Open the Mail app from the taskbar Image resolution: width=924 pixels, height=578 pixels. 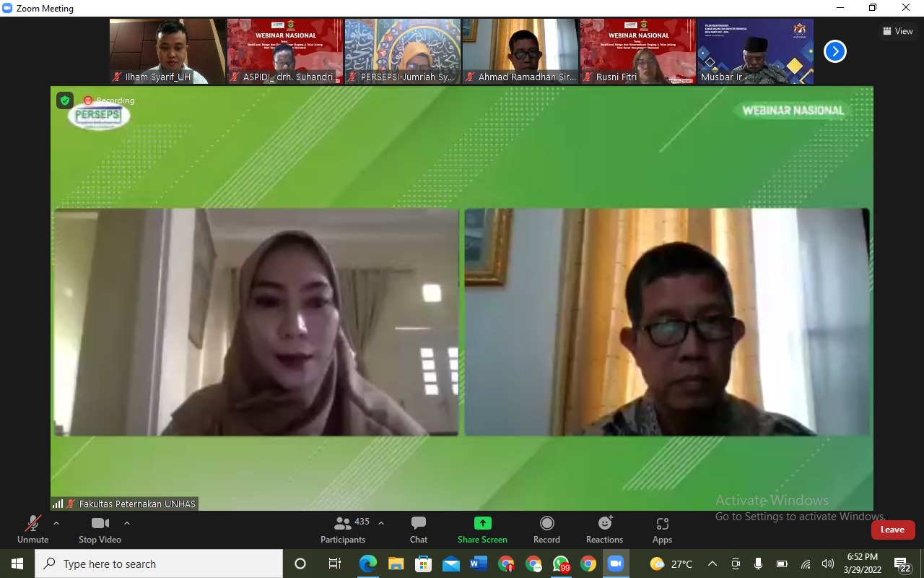click(451, 564)
